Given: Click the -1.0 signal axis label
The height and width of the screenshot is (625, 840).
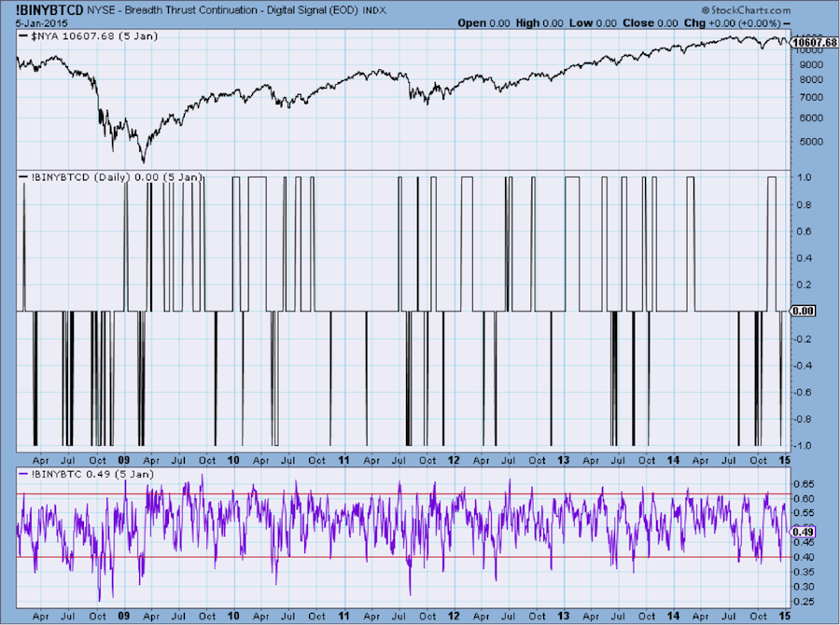Looking at the screenshot, I should [x=804, y=446].
